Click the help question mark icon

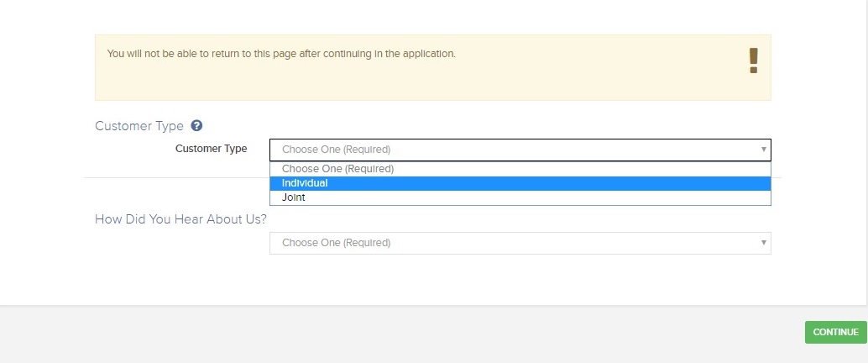pos(196,126)
